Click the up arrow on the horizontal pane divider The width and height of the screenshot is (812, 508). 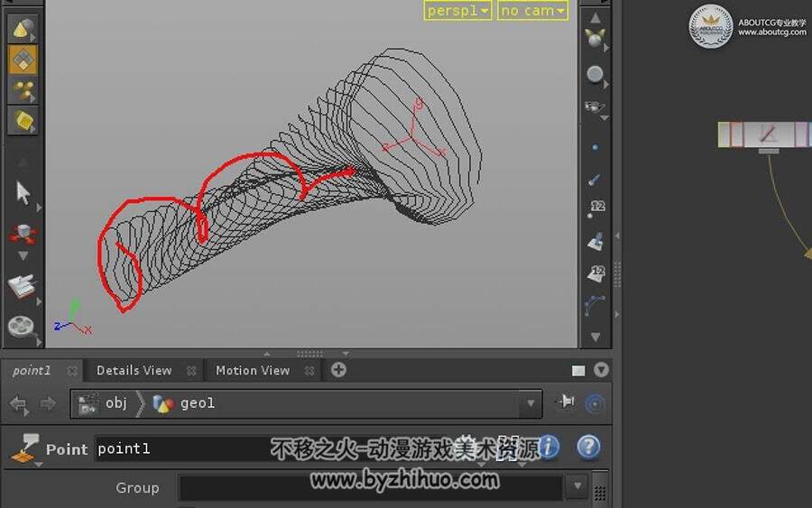(x=267, y=354)
